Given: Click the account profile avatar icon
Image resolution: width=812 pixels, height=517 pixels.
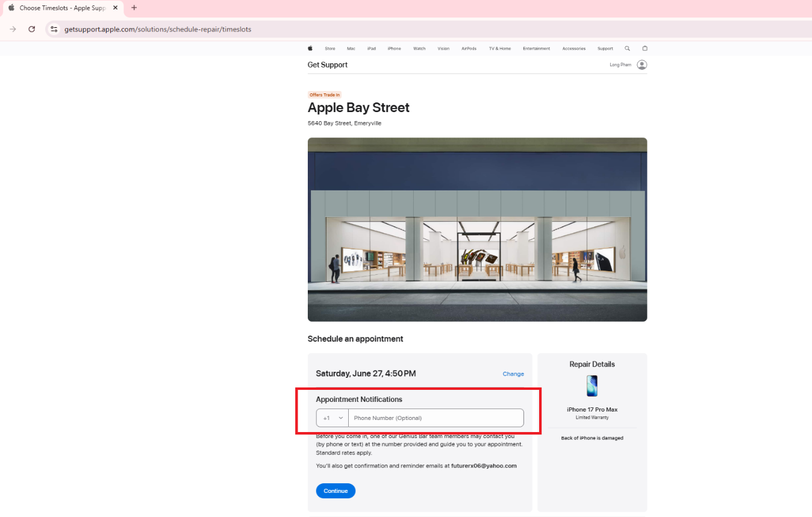Looking at the screenshot, I should [642, 64].
